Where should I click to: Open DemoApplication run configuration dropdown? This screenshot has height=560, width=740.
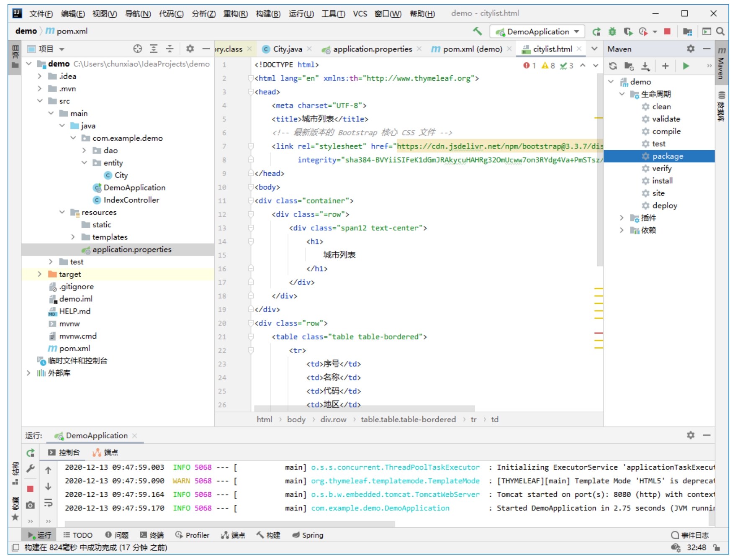click(538, 32)
